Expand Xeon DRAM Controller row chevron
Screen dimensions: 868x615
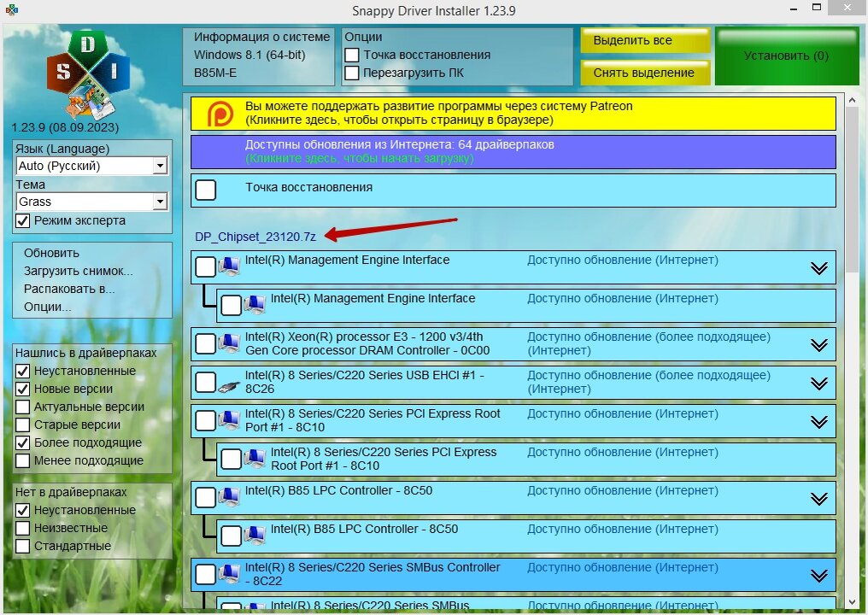point(819,345)
